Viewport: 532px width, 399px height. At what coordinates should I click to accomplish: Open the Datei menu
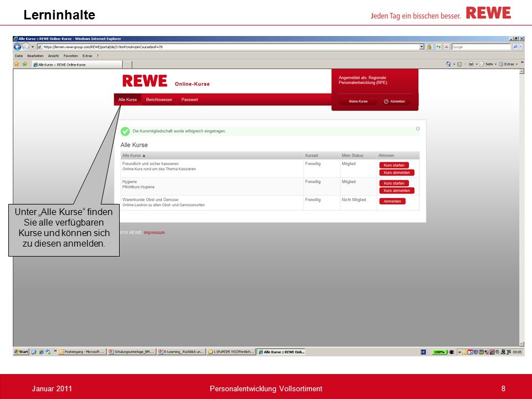tap(19, 55)
